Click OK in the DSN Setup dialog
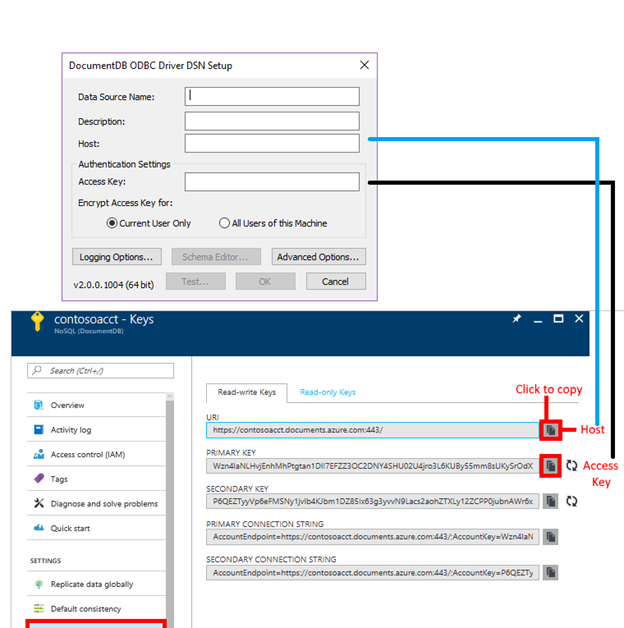This screenshot has width=624, height=628. coord(265,282)
